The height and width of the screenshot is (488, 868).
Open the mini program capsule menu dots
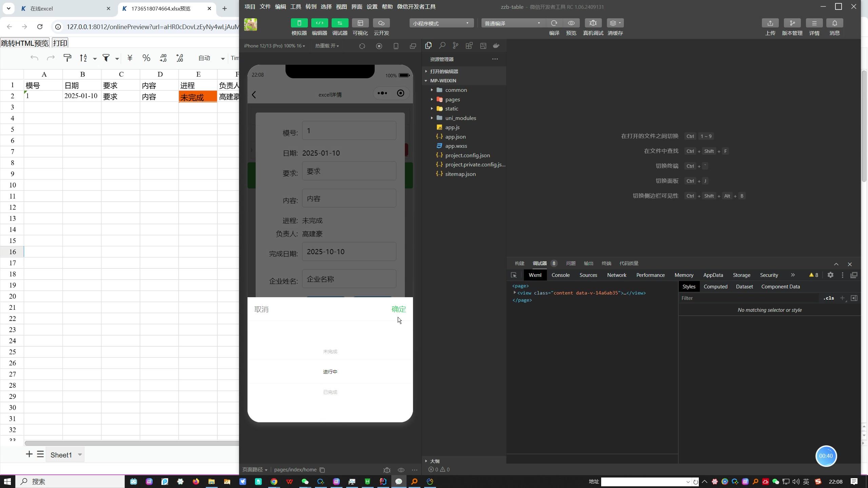click(x=382, y=93)
